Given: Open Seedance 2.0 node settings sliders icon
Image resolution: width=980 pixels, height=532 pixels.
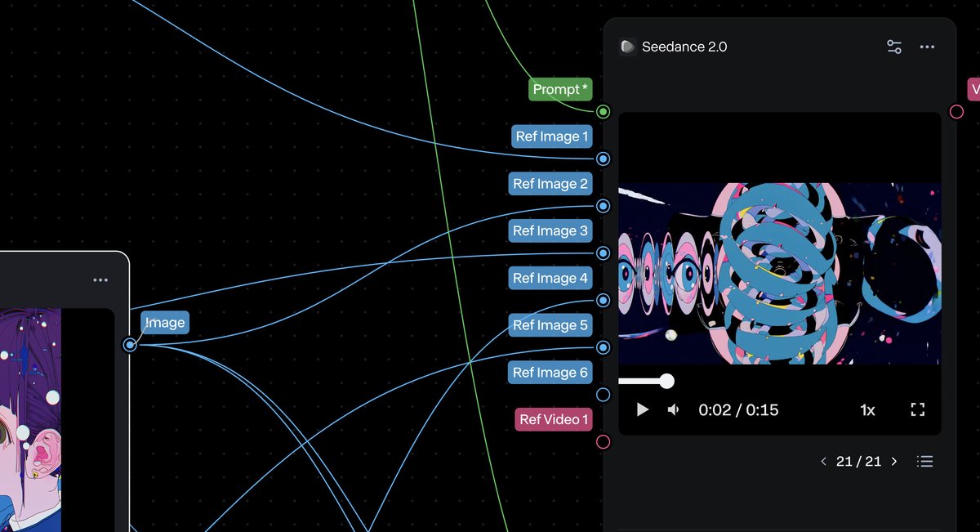Looking at the screenshot, I should coord(894,47).
